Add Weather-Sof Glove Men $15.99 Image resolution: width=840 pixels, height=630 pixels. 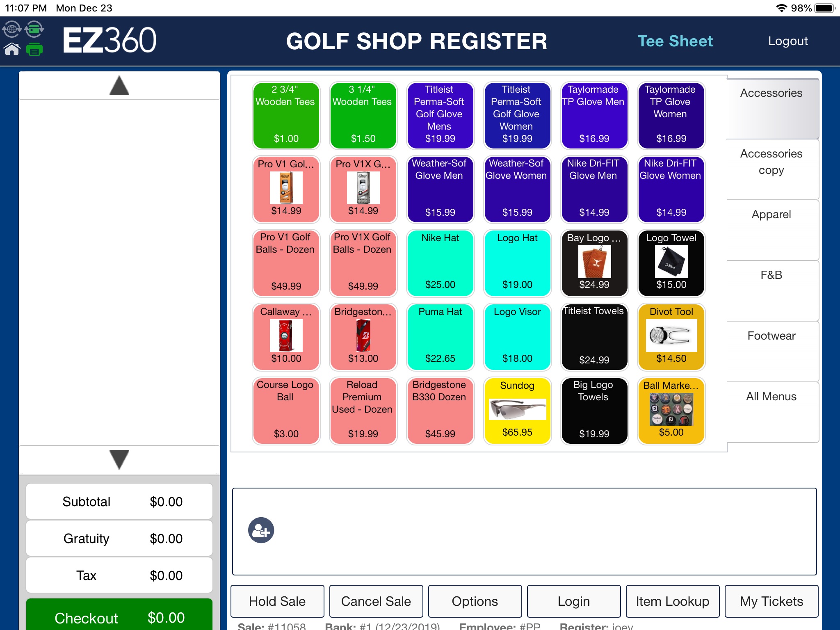pyautogui.click(x=440, y=189)
